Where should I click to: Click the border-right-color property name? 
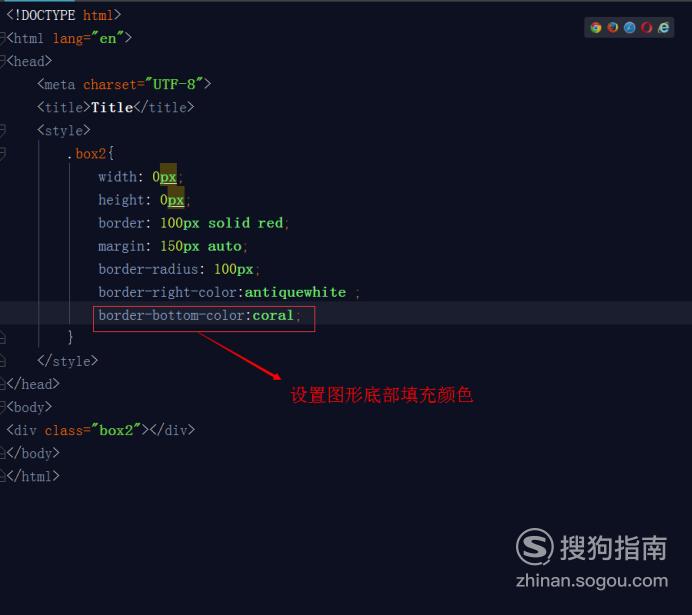pyautogui.click(x=168, y=292)
